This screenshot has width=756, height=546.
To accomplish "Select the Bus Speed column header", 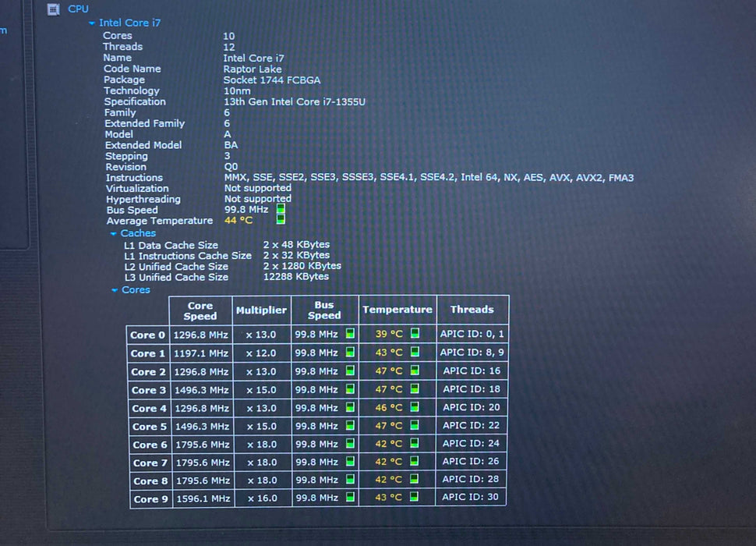I will pyautogui.click(x=324, y=310).
